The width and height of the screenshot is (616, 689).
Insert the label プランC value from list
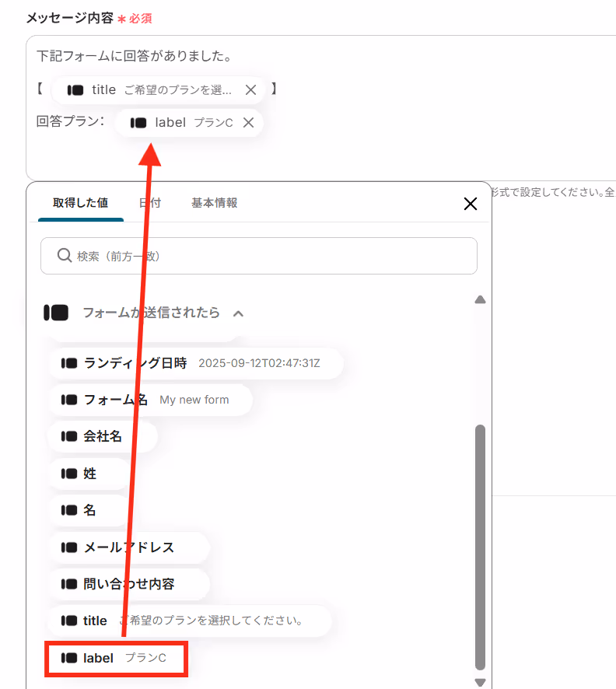(x=117, y=658)
